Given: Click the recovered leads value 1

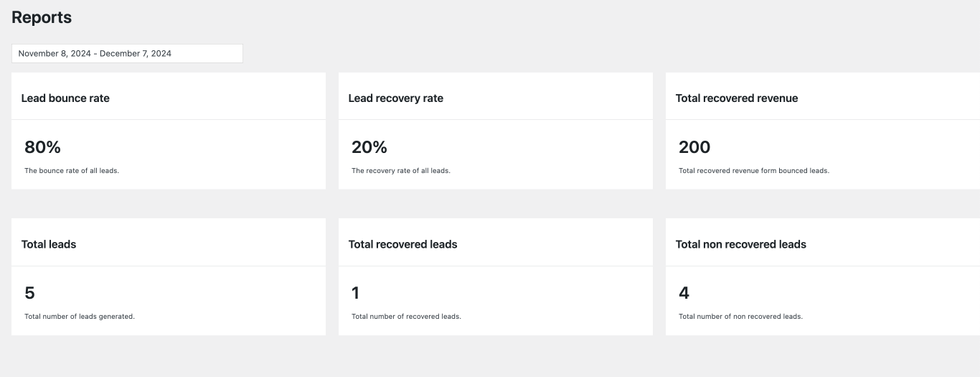Looking at the screenshot, I should 356,293.
